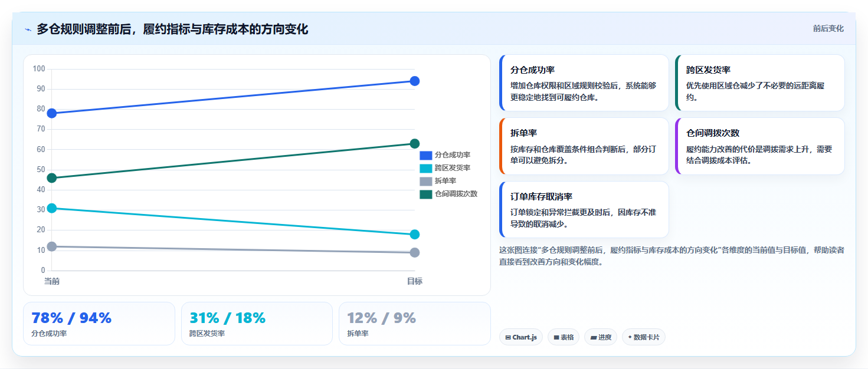The image size is (868, 369).
Task: Click the text 按库存和仓库覆盖条件组合判断后
Action: (x=564, y=149)
